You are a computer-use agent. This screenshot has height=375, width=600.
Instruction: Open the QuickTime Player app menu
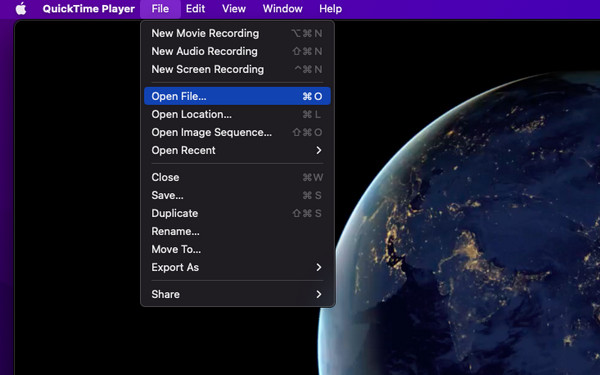tap(88, 8)
